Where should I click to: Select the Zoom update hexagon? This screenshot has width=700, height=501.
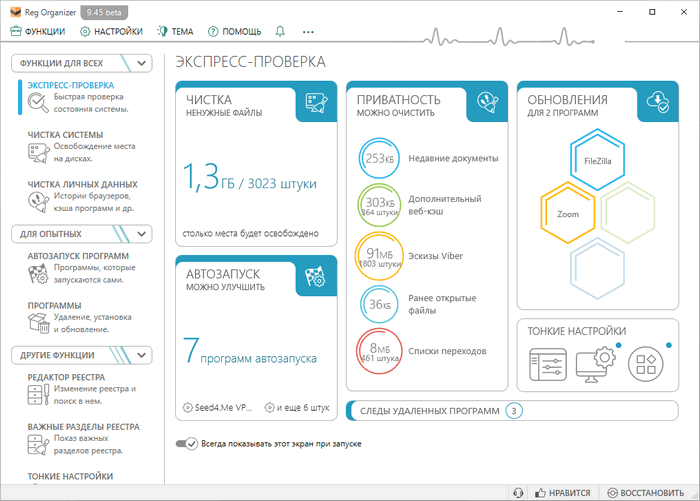pyautogui.click(x=568, y=213)
